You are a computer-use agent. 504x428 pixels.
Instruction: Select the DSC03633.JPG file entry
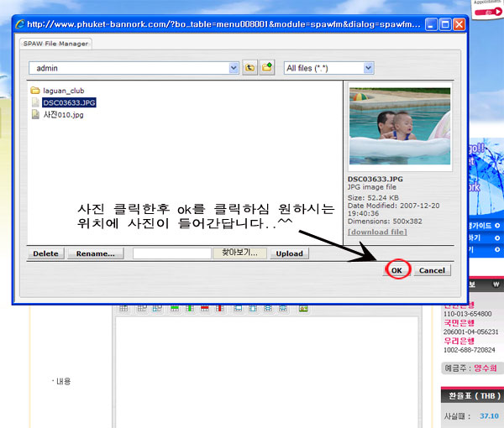tap(69, 102)
